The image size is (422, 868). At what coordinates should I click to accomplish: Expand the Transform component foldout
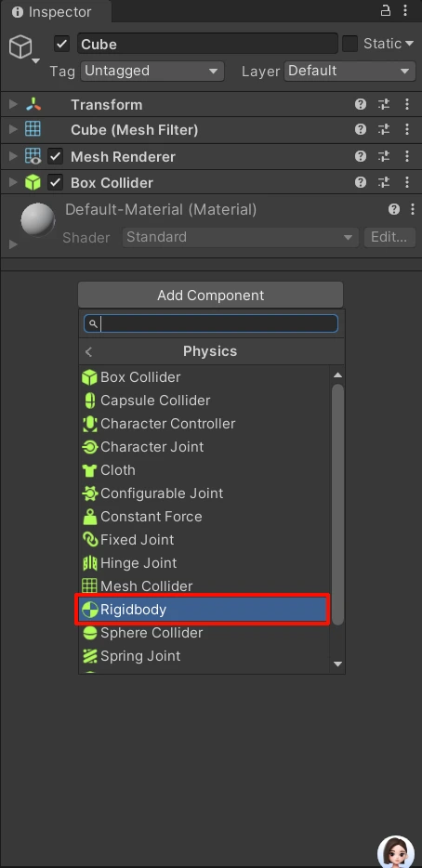13,104
